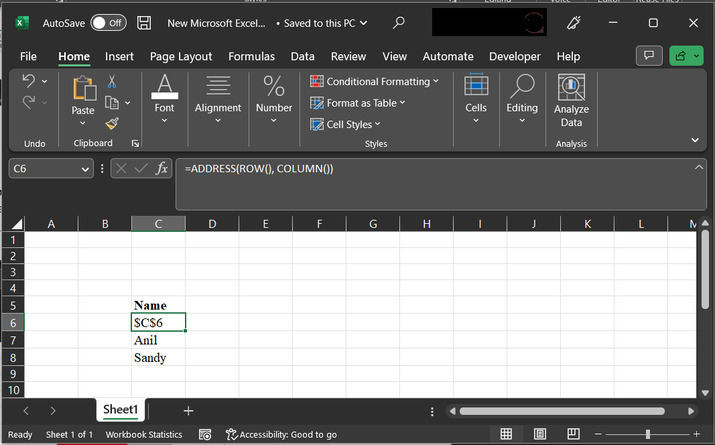Click the Copy icon
The width and height of the screenshot is (715, 445).
click(112, 103)
